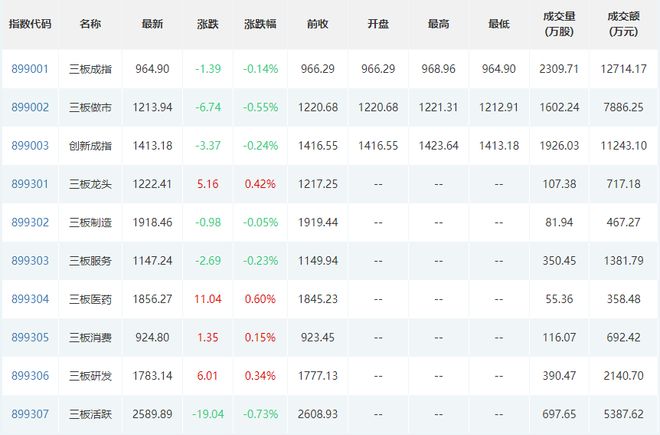Click the 前收 column header
660x435 pixels.
[x=317, y=24]
